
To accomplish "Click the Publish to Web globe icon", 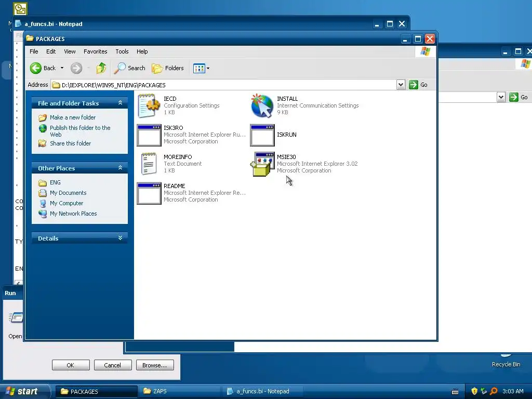I will point(43,129).
